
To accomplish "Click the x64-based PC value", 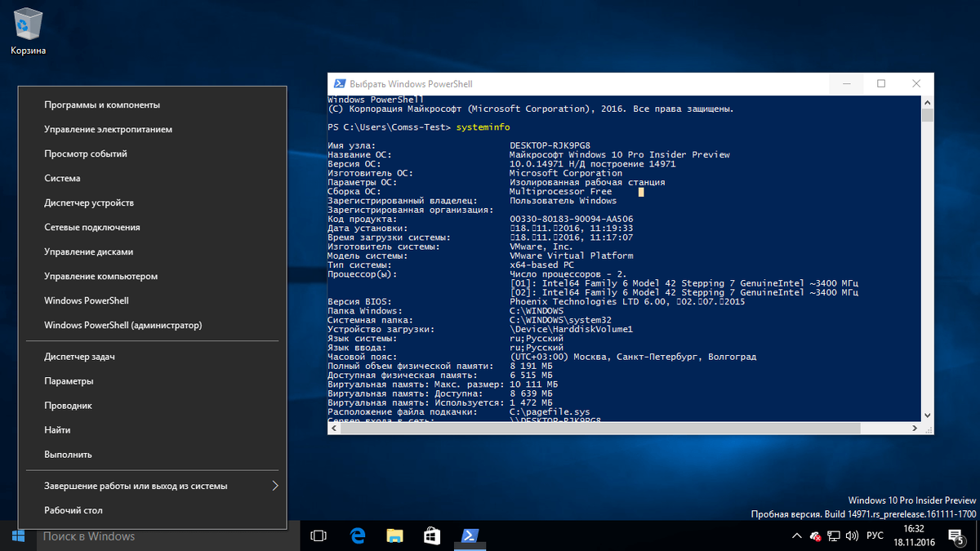I will click(541, 265).
